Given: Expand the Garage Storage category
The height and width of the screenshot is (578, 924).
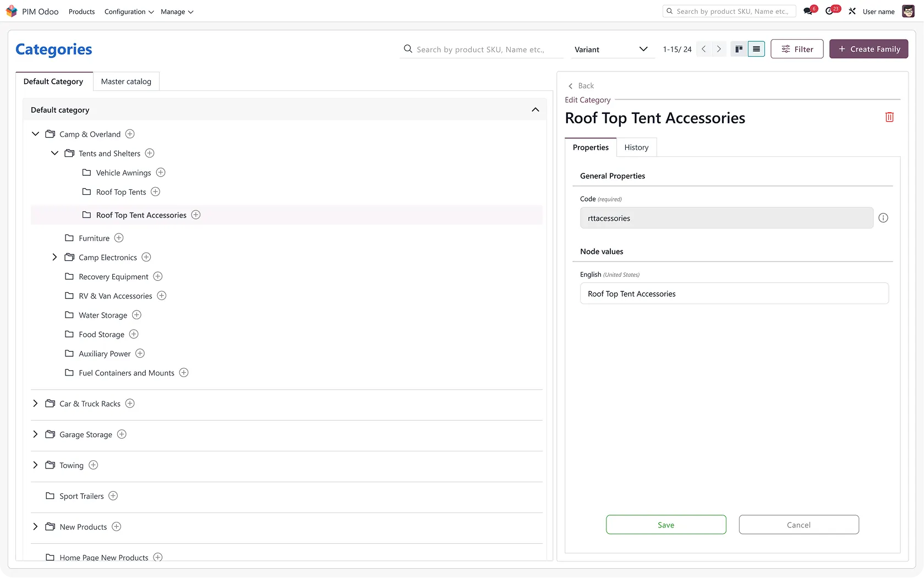Looking at the screenshot, I should [x=36, y=434].
